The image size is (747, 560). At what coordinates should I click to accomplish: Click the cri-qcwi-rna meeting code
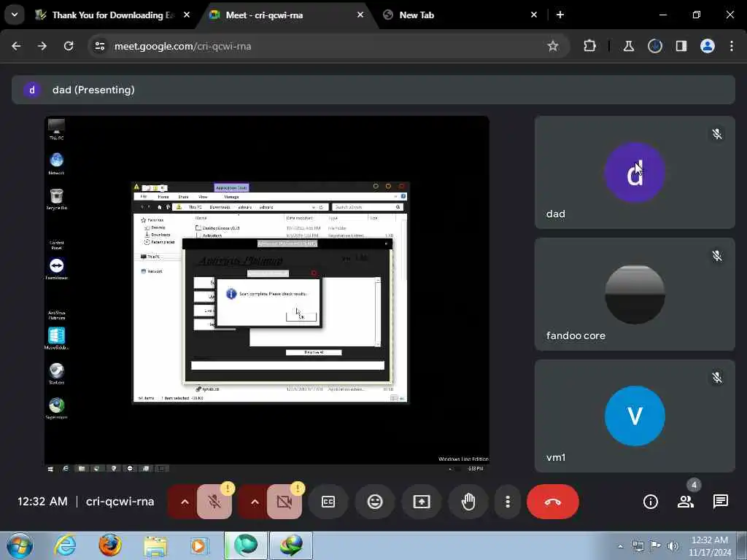click(120, 502)
